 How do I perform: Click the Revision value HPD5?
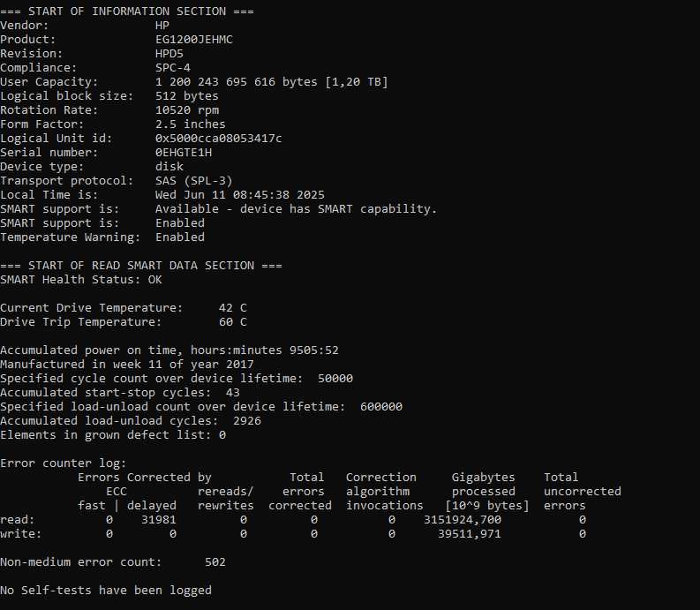click(x=169, y=54)
